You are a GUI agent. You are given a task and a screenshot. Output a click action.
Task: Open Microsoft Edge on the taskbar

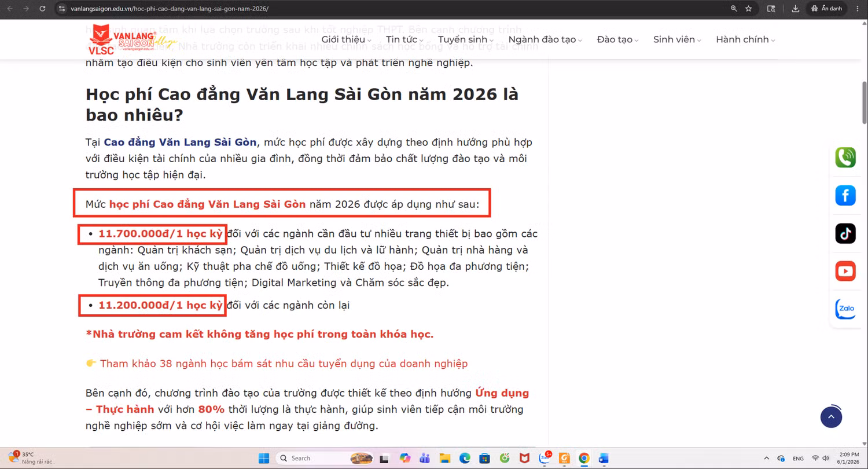click(465, 458)
